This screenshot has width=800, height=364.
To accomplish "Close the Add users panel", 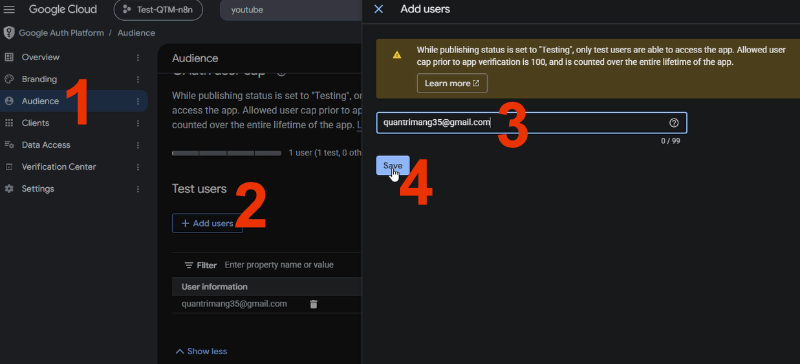I will click(379, 9).
